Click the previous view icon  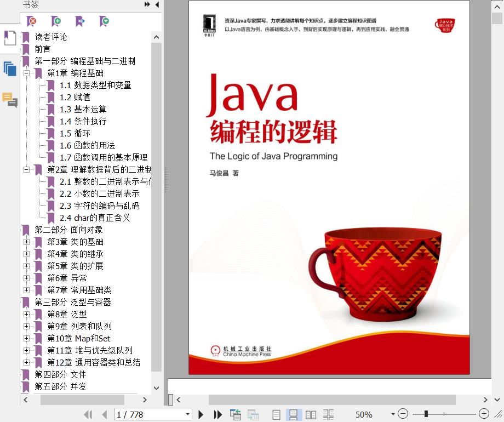(x=235, y=415)
